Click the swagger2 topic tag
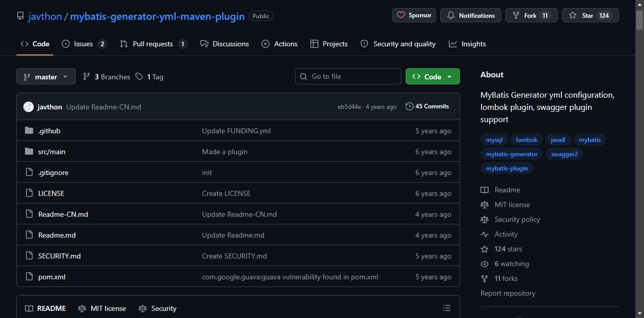Viewport: 644px width, 318px height. 565,154
